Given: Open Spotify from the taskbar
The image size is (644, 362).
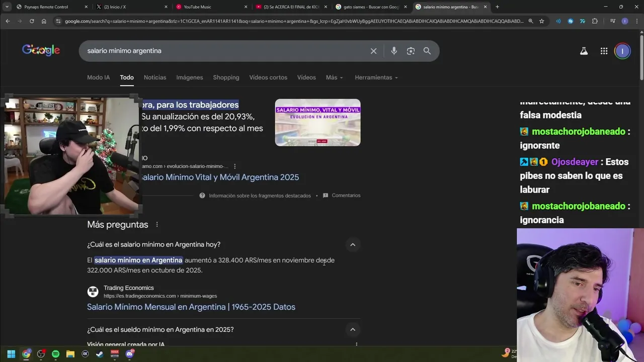Looking at the screenshot, I should [55, 354].
